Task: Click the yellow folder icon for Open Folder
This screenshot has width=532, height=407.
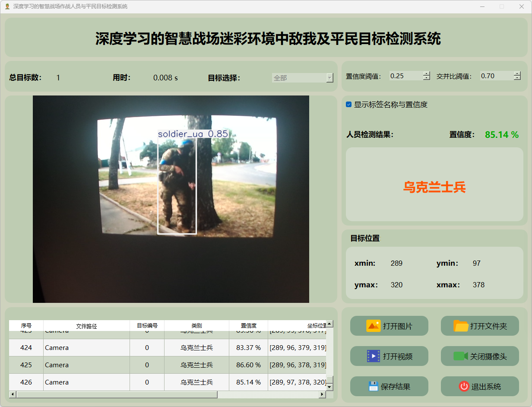Action: click(x=461, y=326)
